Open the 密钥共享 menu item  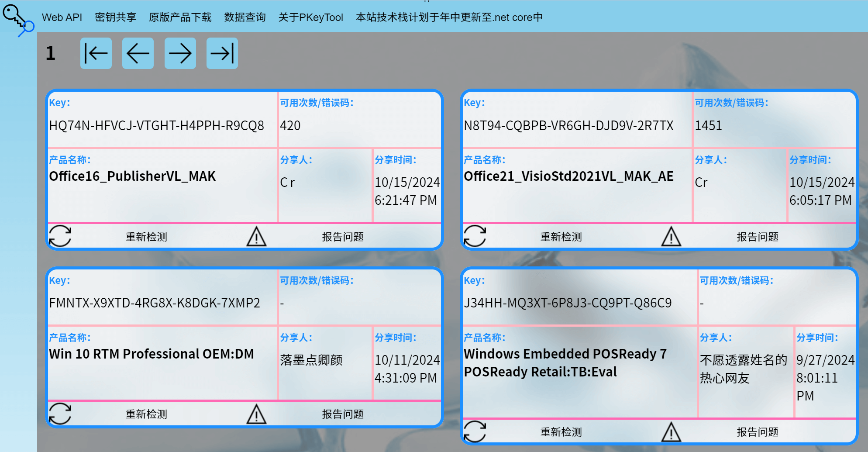115,17
